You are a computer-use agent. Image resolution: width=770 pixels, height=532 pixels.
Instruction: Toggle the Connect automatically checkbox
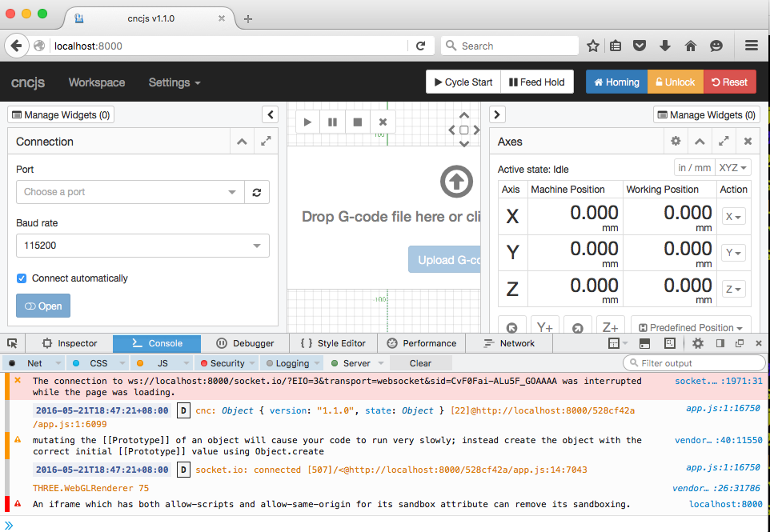[x=22, y=278]
